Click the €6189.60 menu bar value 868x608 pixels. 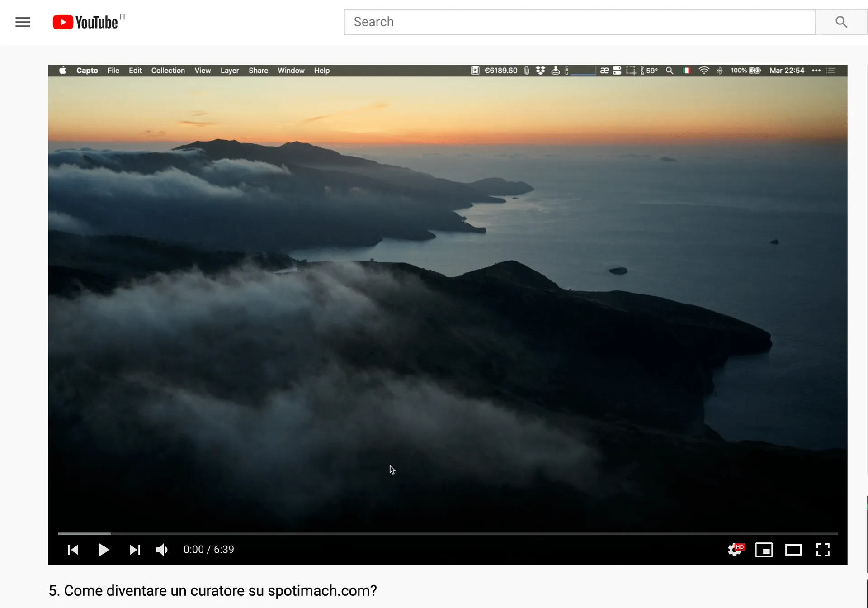pyautogui.click(x=501, y=71)
